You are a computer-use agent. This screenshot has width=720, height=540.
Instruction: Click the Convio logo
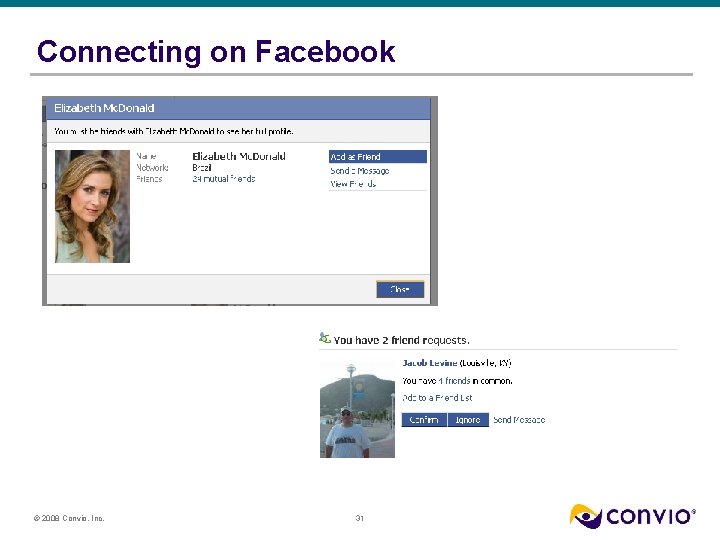tap(633, 516)
